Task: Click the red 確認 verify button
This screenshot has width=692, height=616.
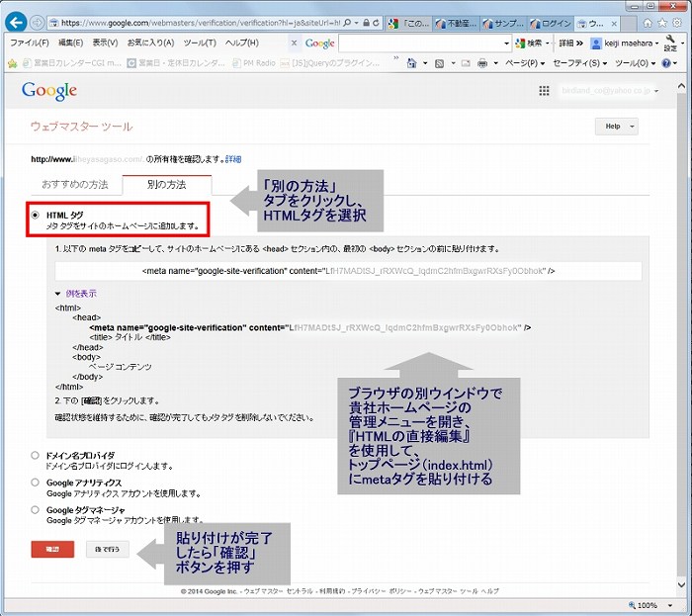Action: pos(52,549)
